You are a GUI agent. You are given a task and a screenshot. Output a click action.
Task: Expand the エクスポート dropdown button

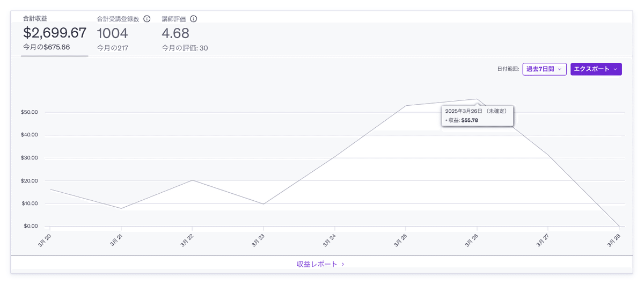[596, 69]
